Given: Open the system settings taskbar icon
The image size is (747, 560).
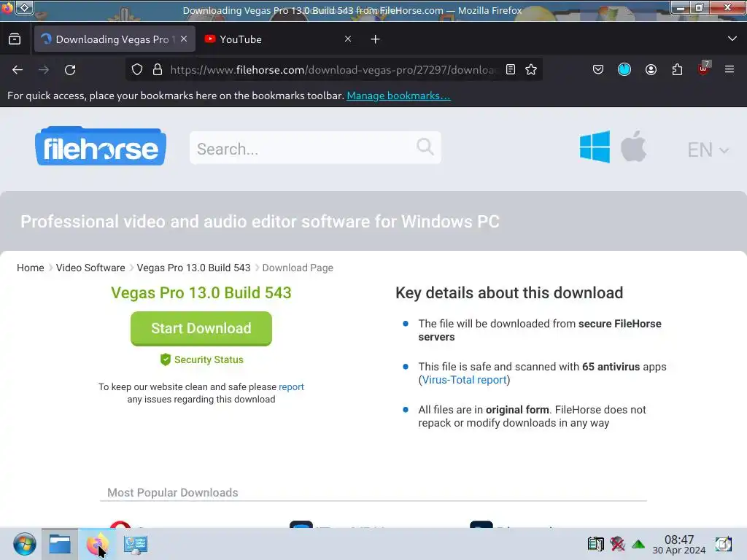Looking at the screenshot, I should click(x=135, y=544).
